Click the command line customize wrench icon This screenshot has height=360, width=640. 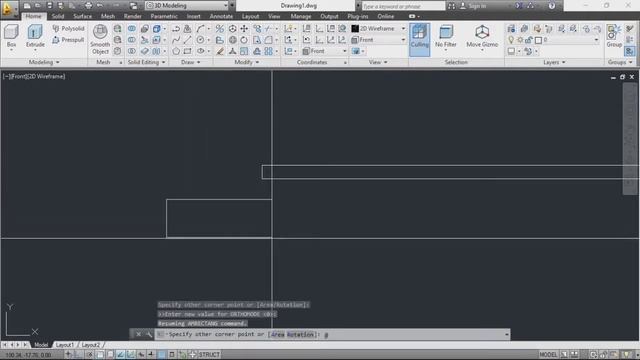149,334
